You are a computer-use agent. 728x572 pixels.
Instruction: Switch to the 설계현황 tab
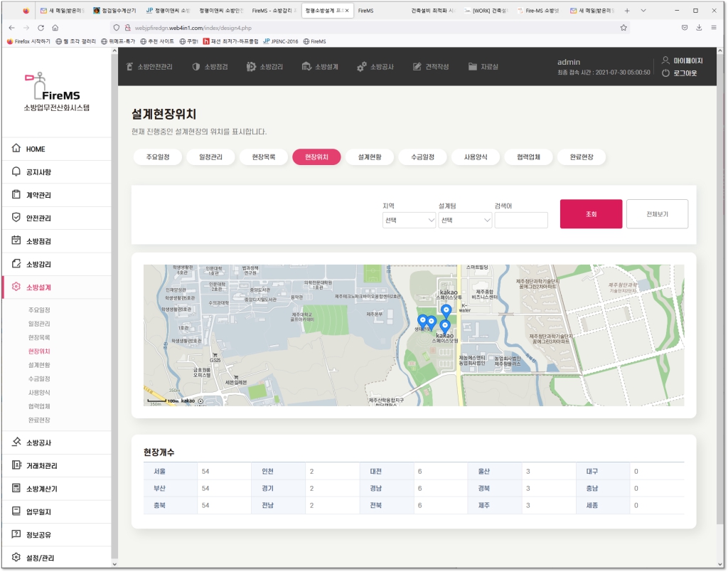pos(370,157)
